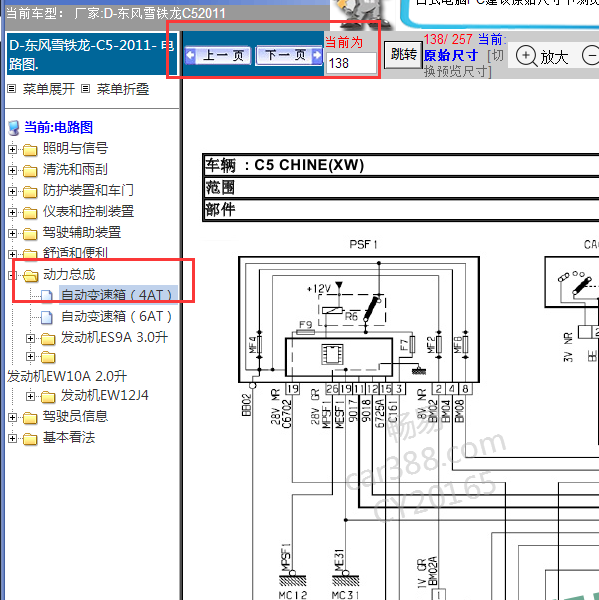Screen dimensions: 599x600
Task: Click the page number input showing 138
Action: coord(351,63)
